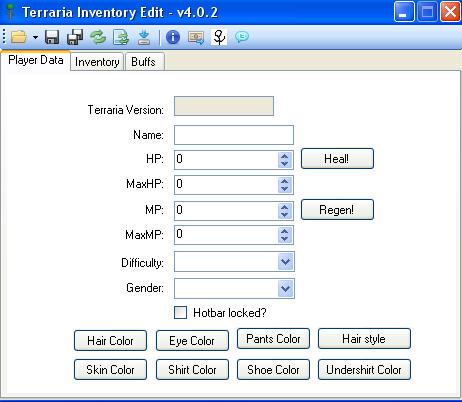Click the Skin Color button
Viewport: 462px width, 402px height.
click(x=110, y=370)
